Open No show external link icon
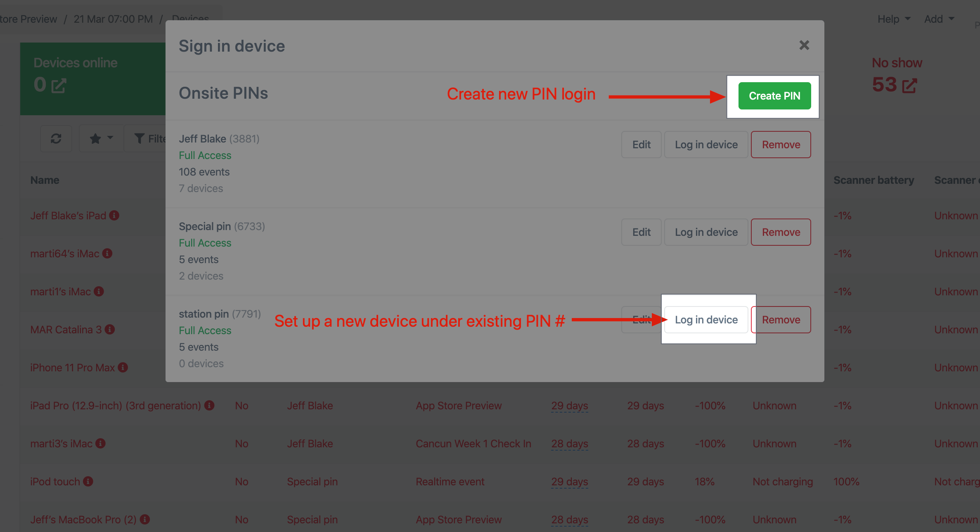The width and height of the screenshot is (980, 532). 909,86
